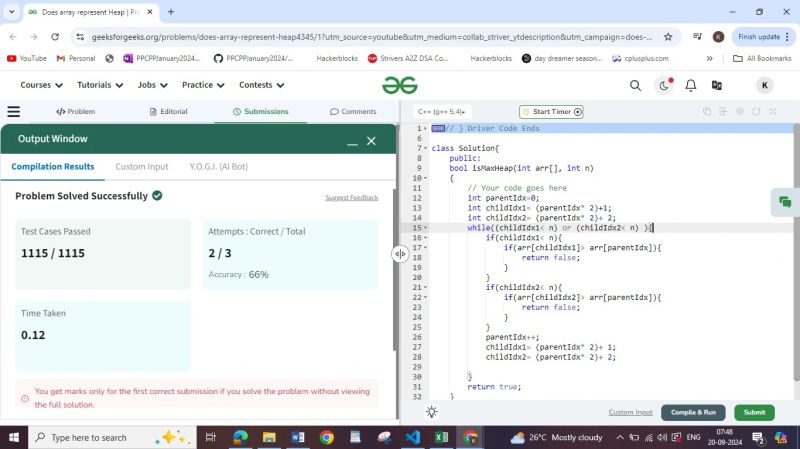
Task: Open the editor settings gear icon
Action: coord(741,112)
